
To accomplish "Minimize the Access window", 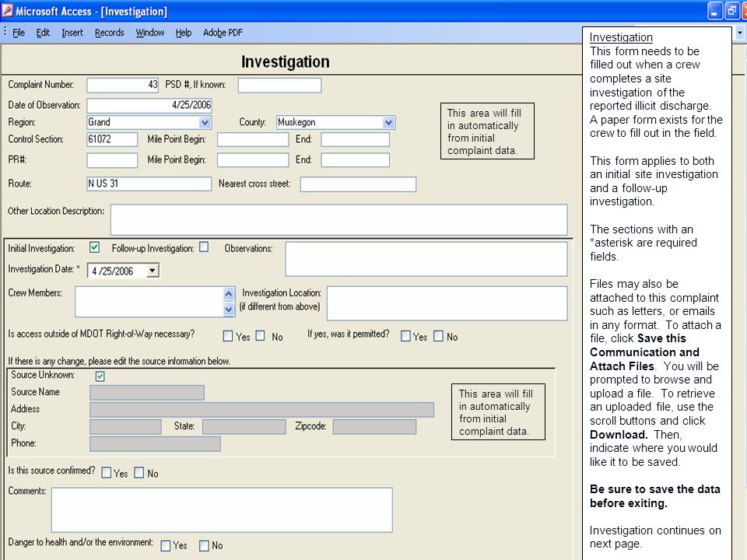I will pos(714,11).
